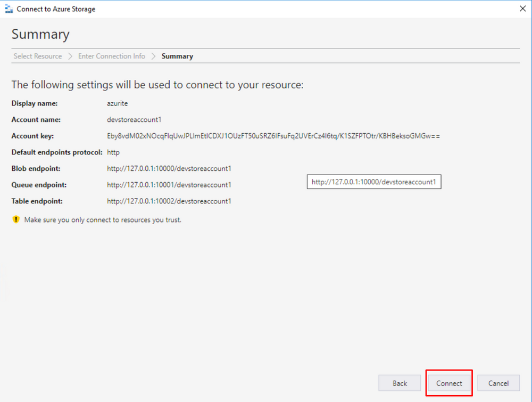Click the Queue endpoint URL with port 10001
532x402 pixels.
(169, 185)
